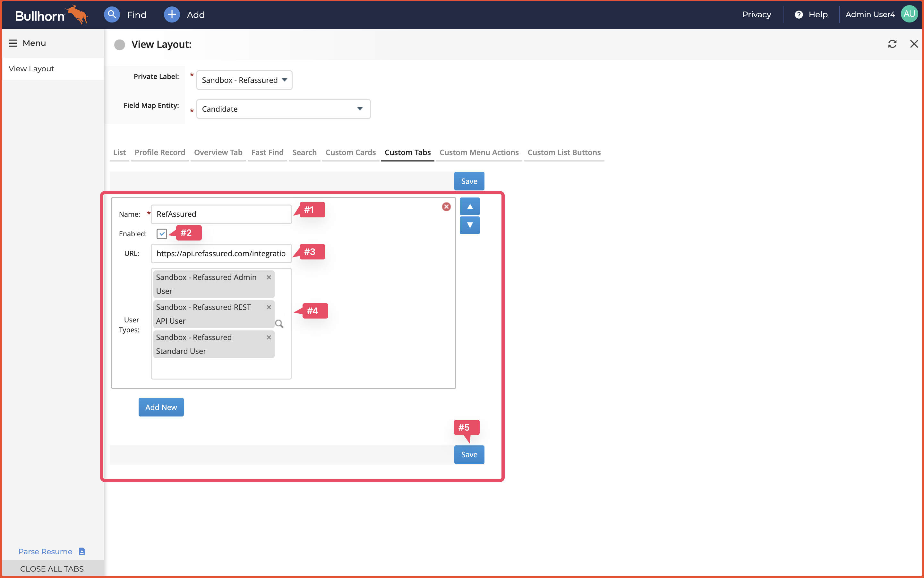Click the Name input field
This screenshot has width=924, height=578.
221,214
